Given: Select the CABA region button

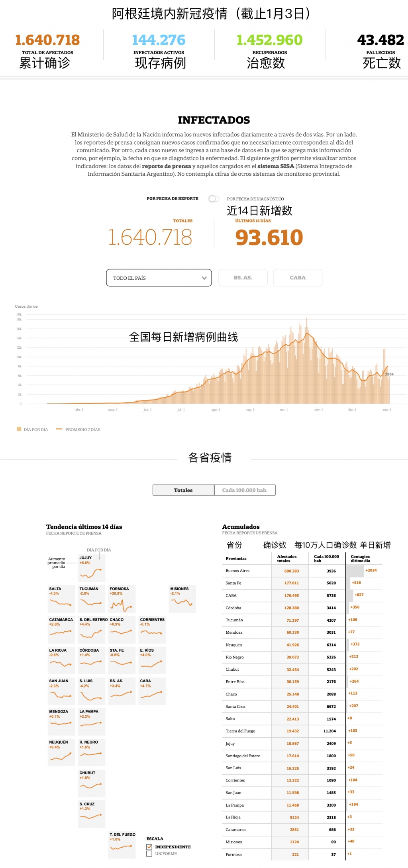Looking at the screenshot, I should click(x=298, y=278).
